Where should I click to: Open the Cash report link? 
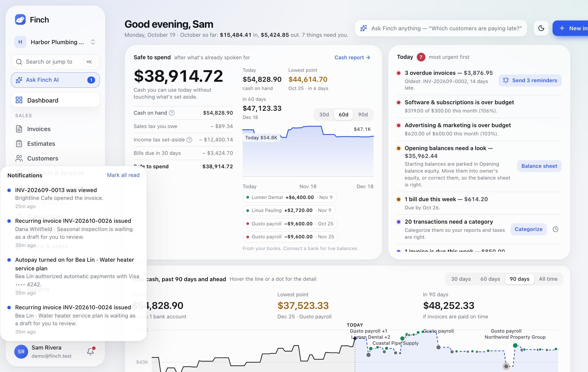click(x=352, y=57)
